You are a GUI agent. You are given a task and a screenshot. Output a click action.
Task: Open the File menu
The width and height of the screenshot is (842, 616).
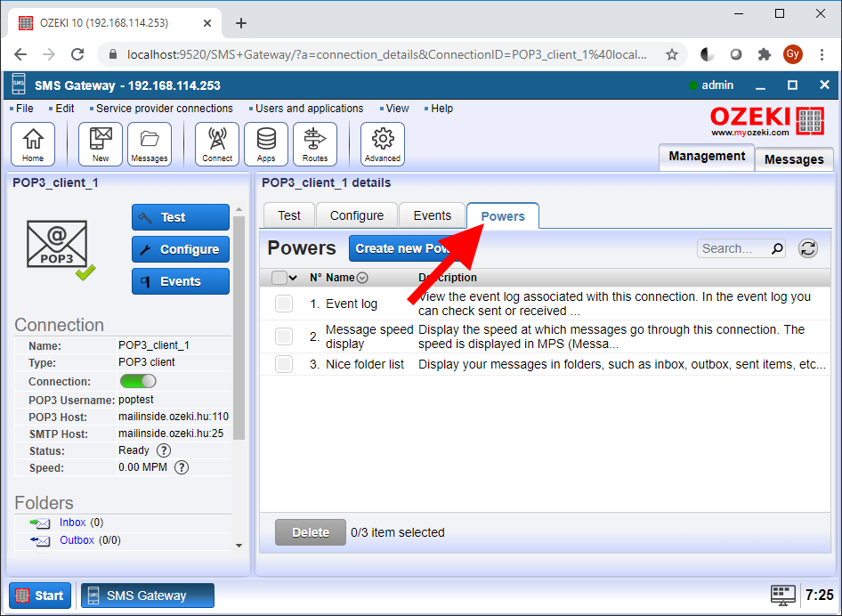pyautogui.click(x=24, y=109)
